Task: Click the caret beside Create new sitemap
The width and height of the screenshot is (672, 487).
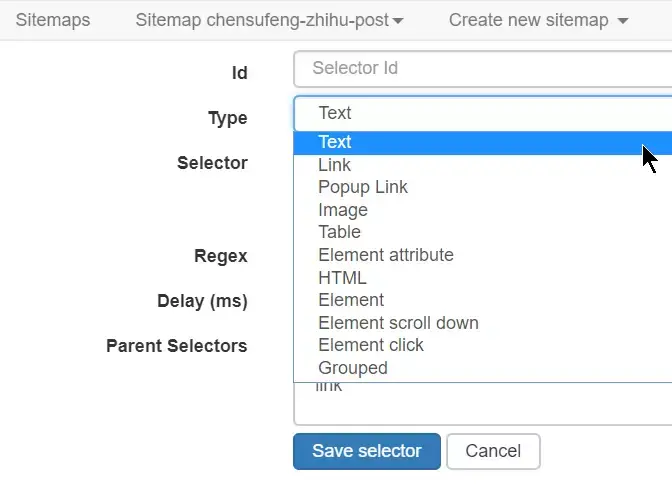Action: click(x=623, y=21)
